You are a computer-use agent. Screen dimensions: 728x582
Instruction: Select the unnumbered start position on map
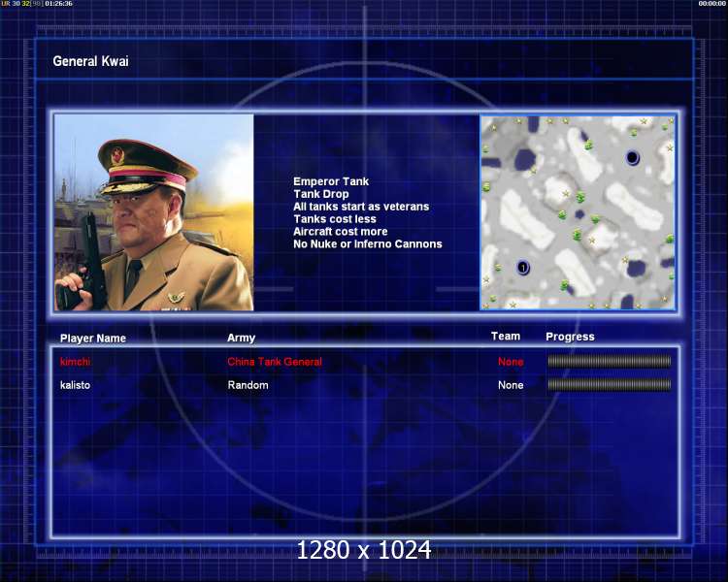click(632, 158)
